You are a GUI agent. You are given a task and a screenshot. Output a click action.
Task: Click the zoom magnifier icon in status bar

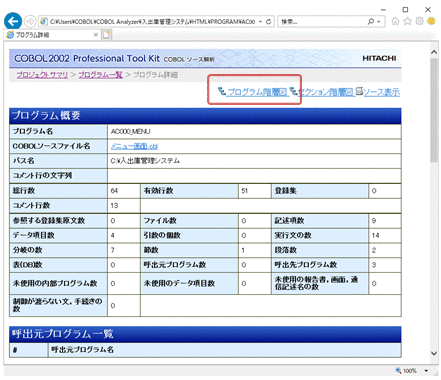398,370
